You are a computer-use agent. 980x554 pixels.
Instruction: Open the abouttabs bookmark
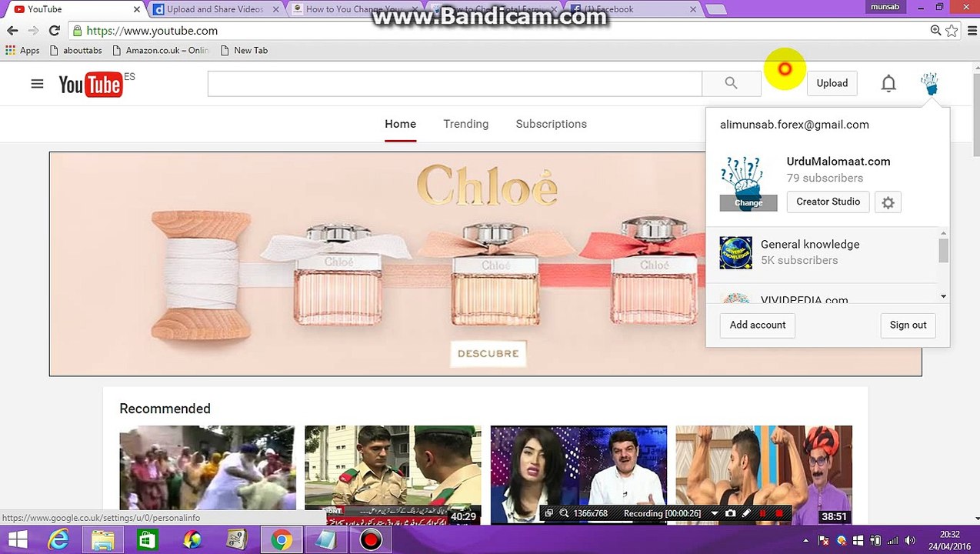[x=75, y=50]
